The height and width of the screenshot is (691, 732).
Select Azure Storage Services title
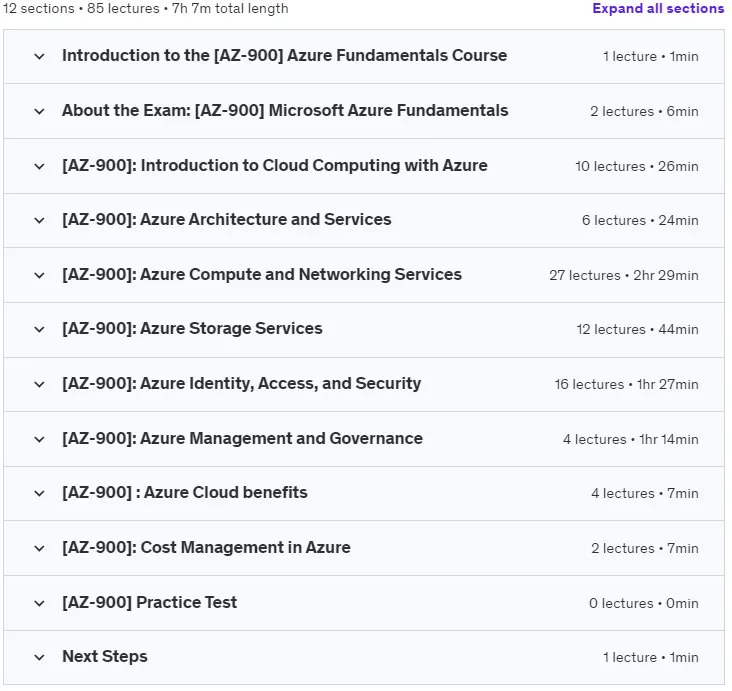(192, 329)
